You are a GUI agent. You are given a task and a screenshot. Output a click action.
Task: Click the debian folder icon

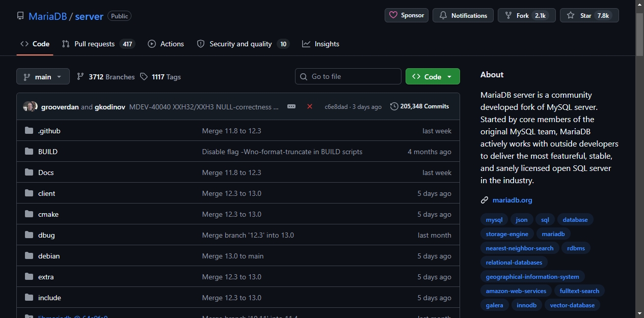pyautogui.click(x=29, y=256)
